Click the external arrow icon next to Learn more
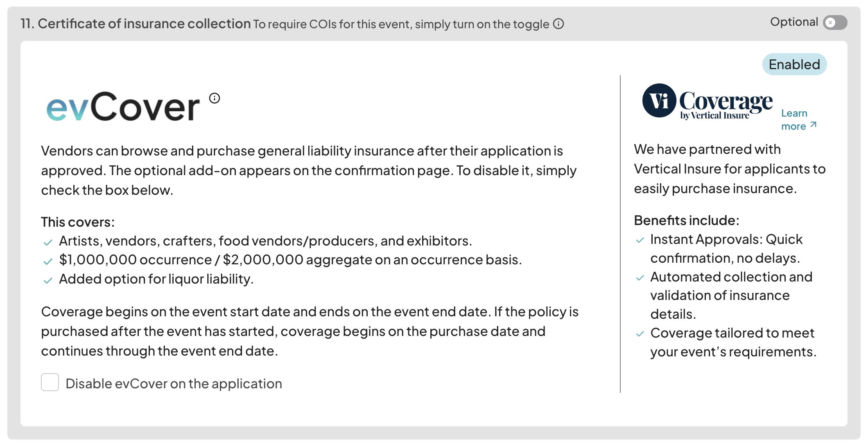Image resolution: width=868 pixels, height=446 pixels. point(814,125)
